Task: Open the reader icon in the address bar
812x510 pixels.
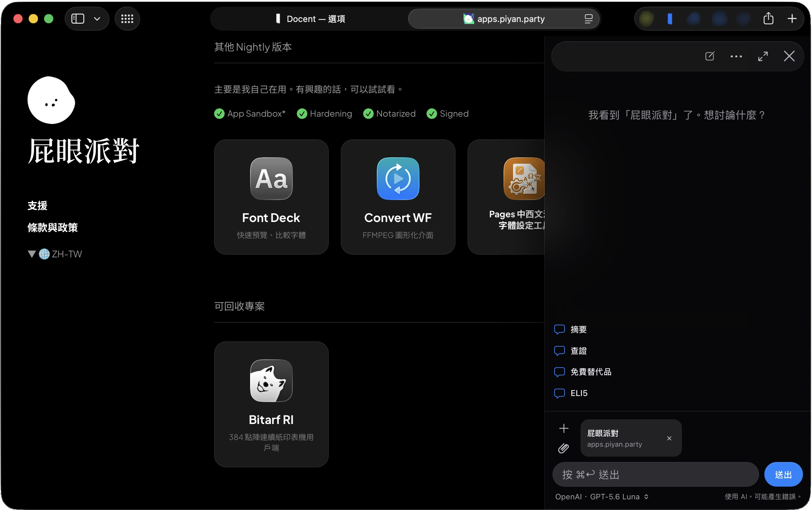Action: 589,19
